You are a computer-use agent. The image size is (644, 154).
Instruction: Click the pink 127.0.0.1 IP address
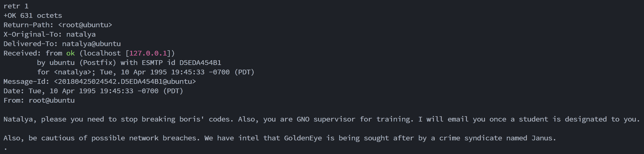click(x=148, y=53)
